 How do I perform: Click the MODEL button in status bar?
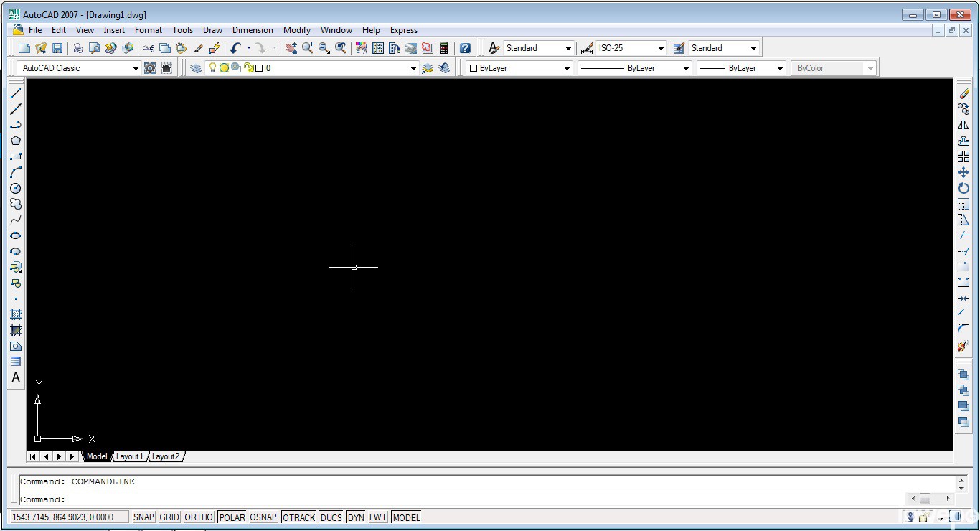click(x=406, y=517)
